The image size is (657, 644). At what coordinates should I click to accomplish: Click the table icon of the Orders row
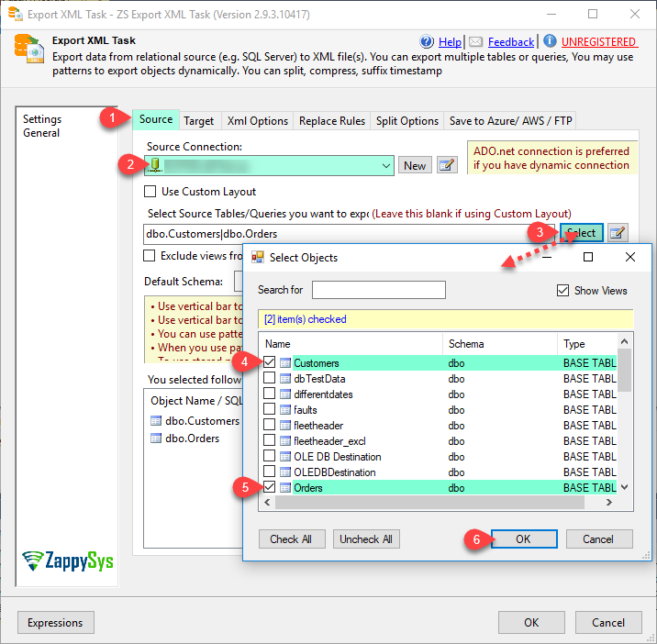pyautogui.click(x=285, y=488)
